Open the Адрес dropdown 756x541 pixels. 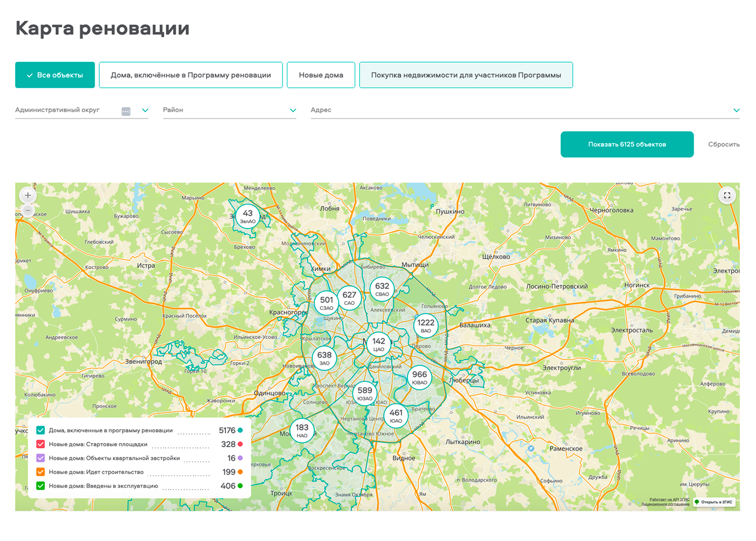click(736, 110)
